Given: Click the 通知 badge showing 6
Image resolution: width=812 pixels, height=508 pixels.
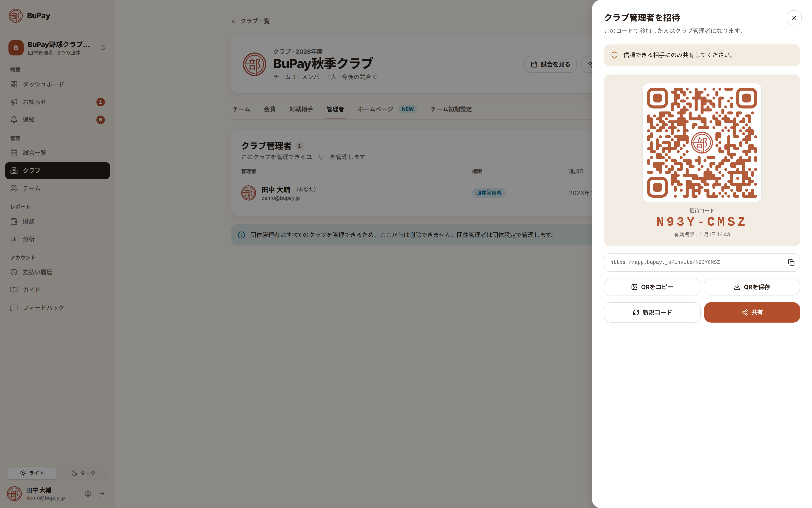Looking at the screenshot, I should click(100, 120).
